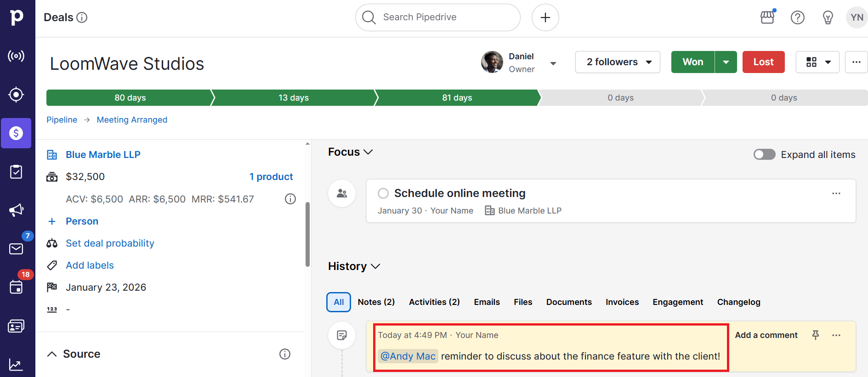Open the target-shaped sidebar icon
The width and height of the screenshot is (868, 377).
coord(16,95)
